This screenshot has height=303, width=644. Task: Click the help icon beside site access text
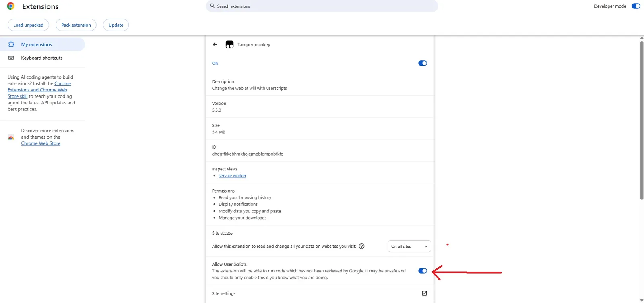coord(361,246)
